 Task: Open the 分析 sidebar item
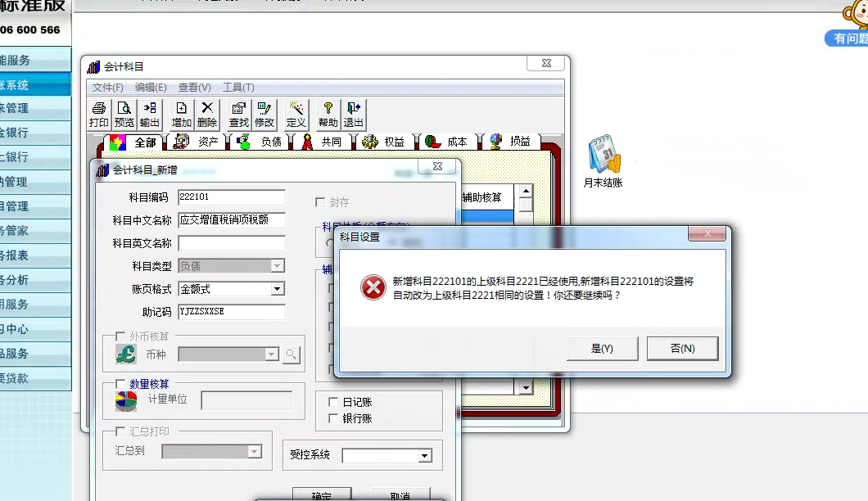(35, 280)
